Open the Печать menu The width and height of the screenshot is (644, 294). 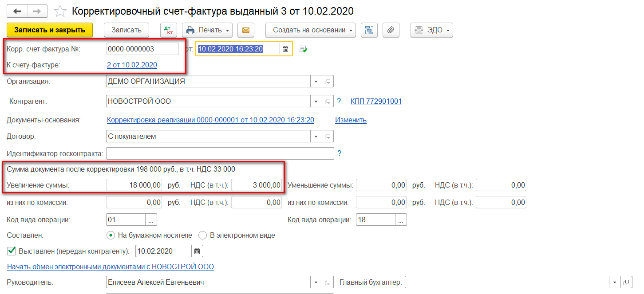coord(207,30)
